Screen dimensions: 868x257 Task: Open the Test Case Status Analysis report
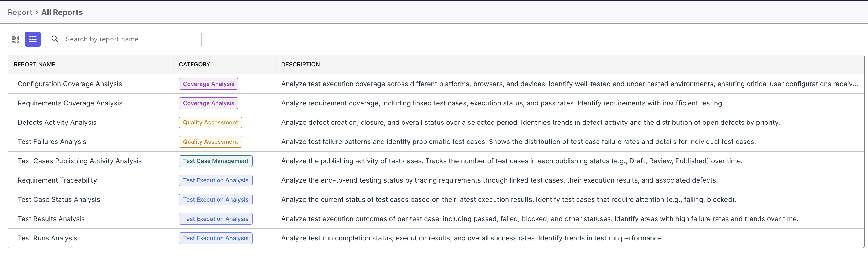pos(59,199)
